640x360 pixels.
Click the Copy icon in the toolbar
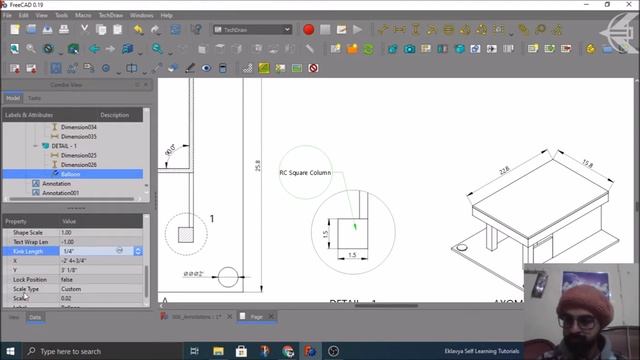(x=101, y=29)
